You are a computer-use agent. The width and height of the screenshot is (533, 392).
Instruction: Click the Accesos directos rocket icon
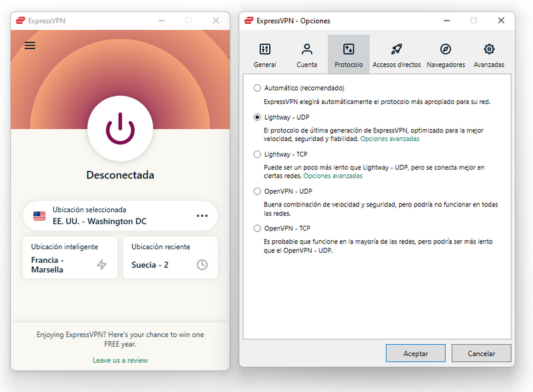click(396, 49)
